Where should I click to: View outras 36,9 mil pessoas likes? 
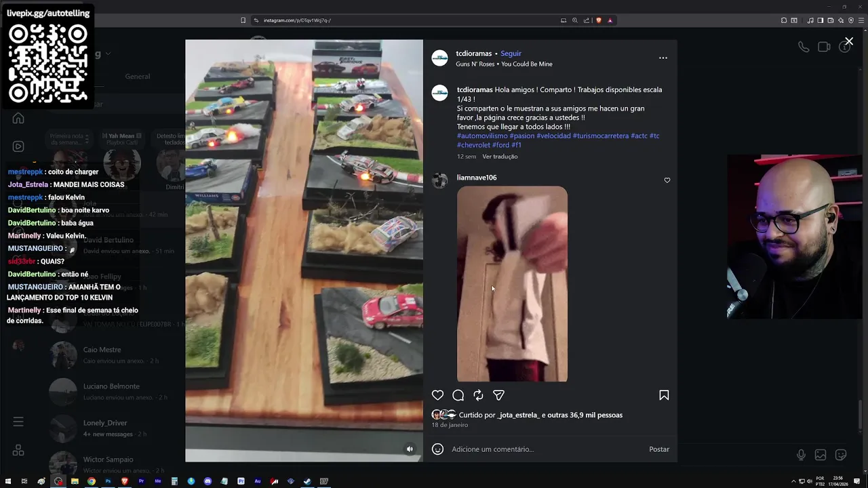point(585,415)
